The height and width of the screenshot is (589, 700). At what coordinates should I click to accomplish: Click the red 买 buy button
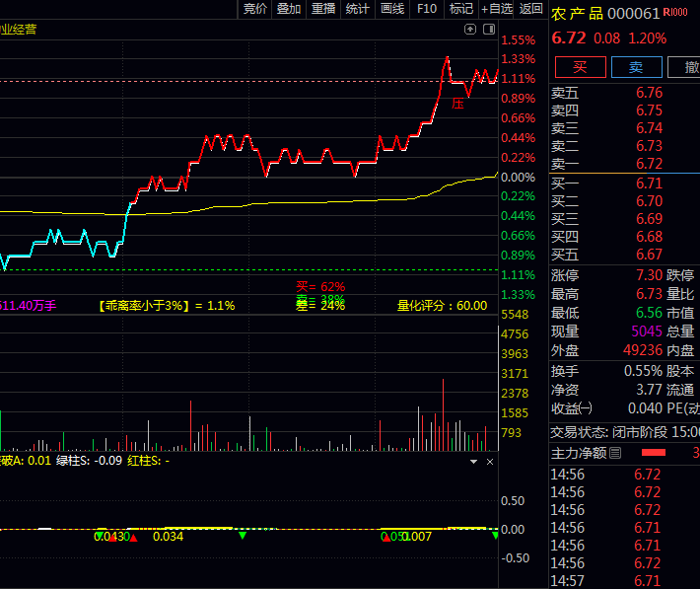pyautogui.click(x=581, y=67)
